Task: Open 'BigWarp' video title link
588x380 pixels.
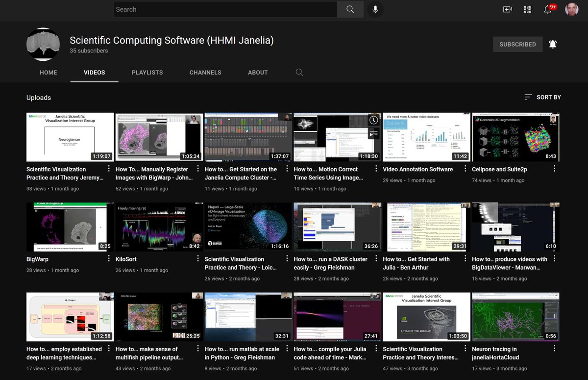Action: (x=38, y=259)
